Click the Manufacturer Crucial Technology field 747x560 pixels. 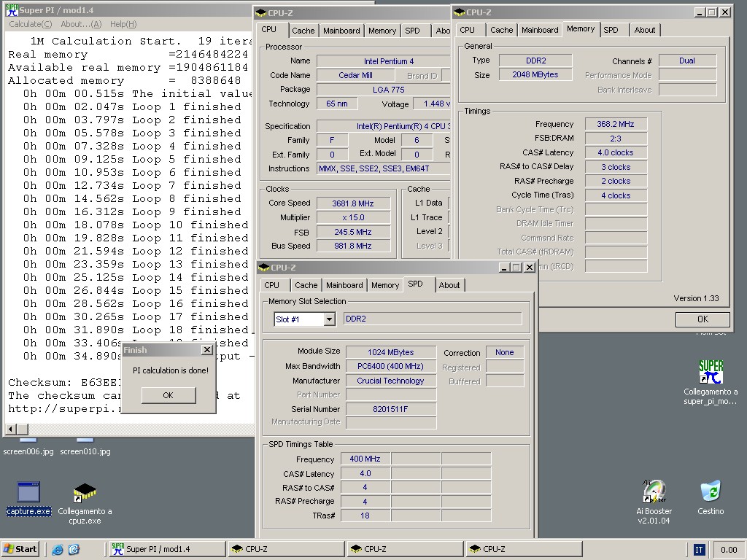point(391,381)
